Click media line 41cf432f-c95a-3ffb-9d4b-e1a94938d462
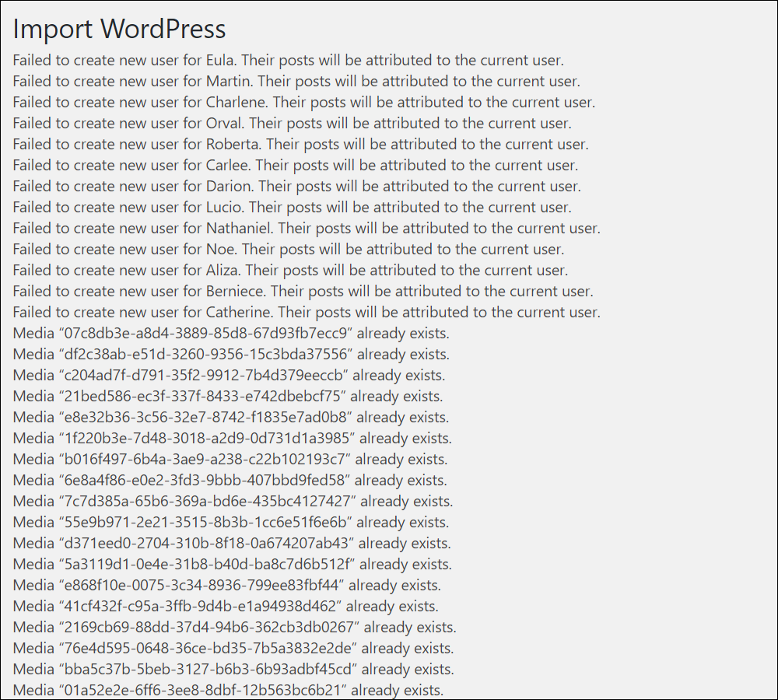This screenshot has width=778, height=700. click(226, 606)
